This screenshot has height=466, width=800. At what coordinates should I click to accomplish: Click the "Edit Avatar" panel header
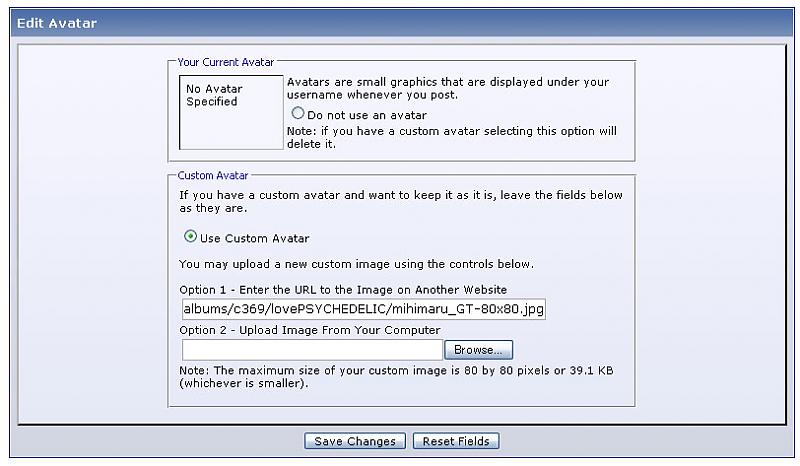(58, 23)
